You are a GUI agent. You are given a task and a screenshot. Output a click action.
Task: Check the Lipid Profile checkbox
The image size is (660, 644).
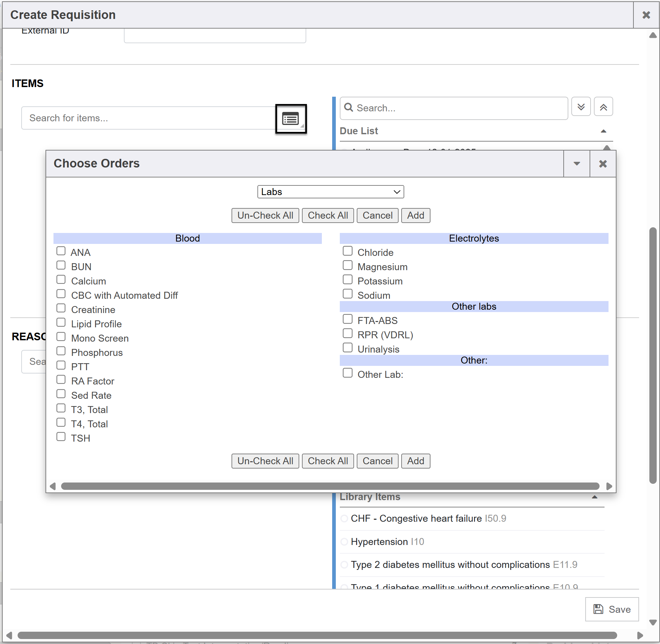(61, 322)
